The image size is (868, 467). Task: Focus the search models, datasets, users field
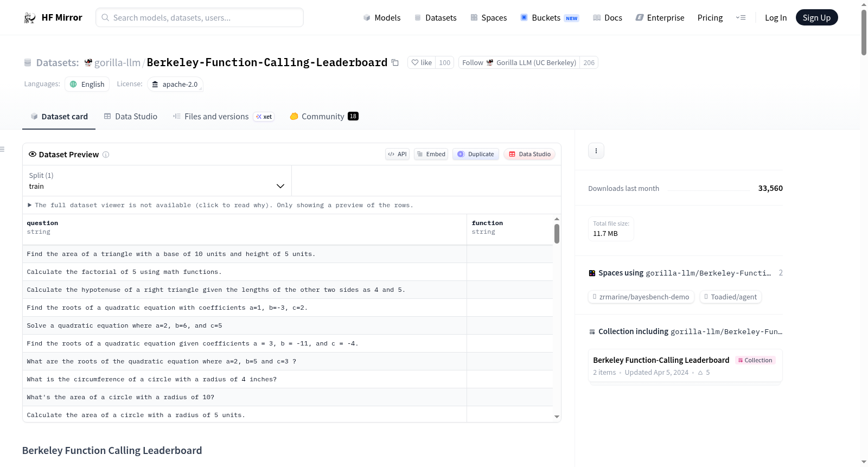pos(200,18)
